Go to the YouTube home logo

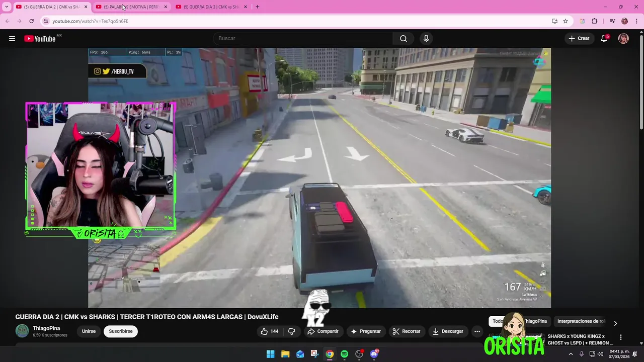pyautogui.click(x=40, y=39)
